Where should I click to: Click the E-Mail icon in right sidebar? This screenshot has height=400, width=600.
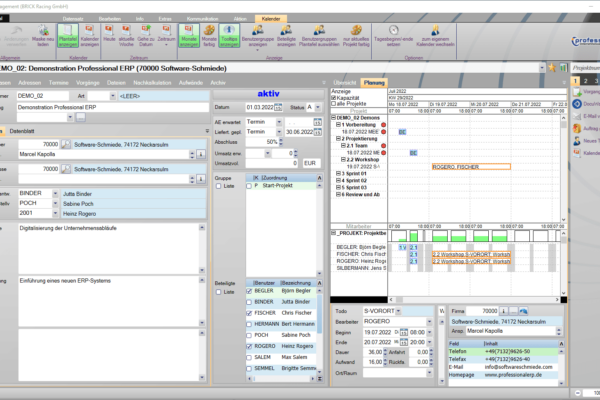click(x=576, y=116)
